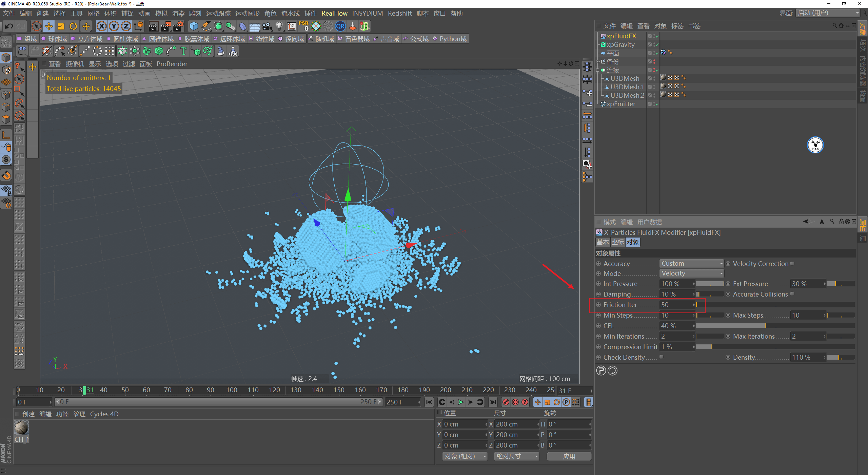
Task: Adjust the Int Pressure slider
Action: click(710, 284)
